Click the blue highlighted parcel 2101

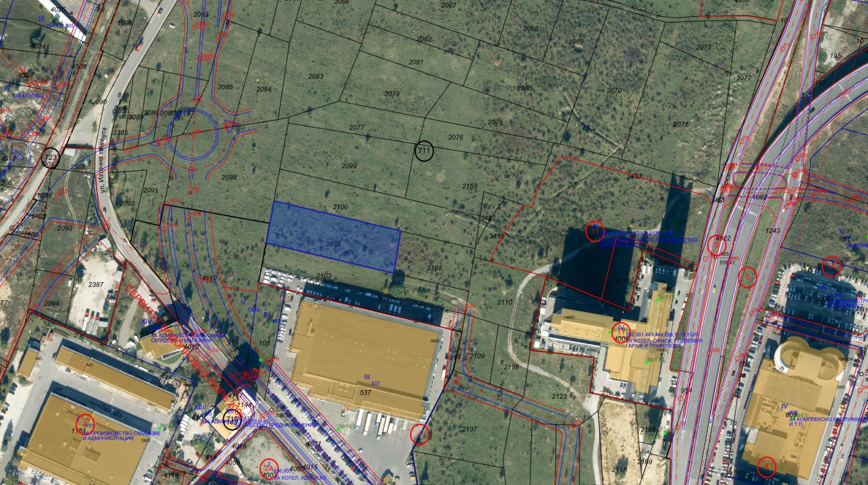click(x=333, y=237)
